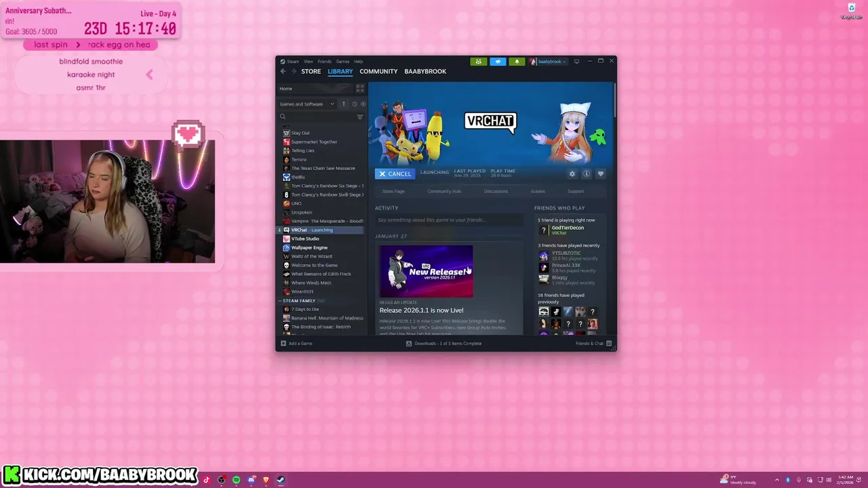Screen dimensions: 868x488
Task: Go back with Steam's back arrow
Action: [x=283, y=71]
